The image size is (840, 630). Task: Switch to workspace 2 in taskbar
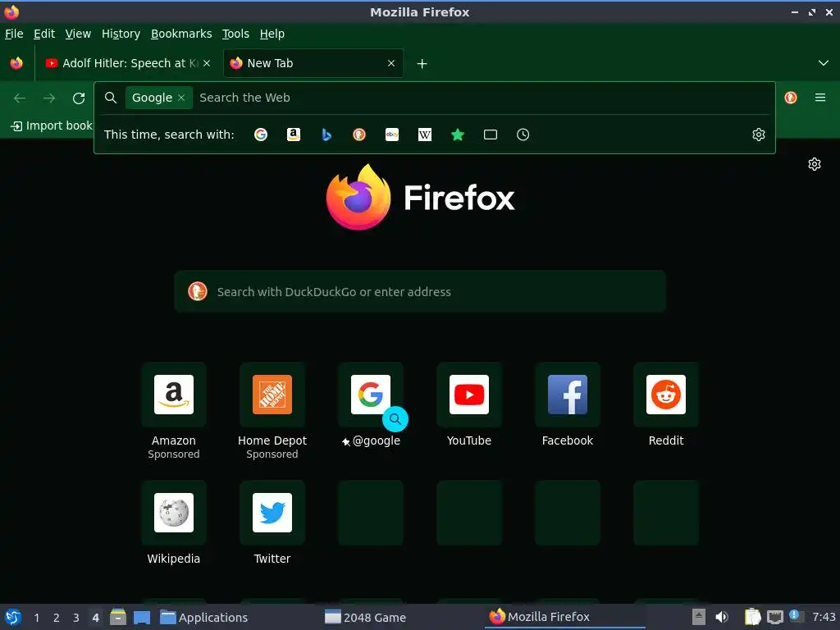point(57,618)
